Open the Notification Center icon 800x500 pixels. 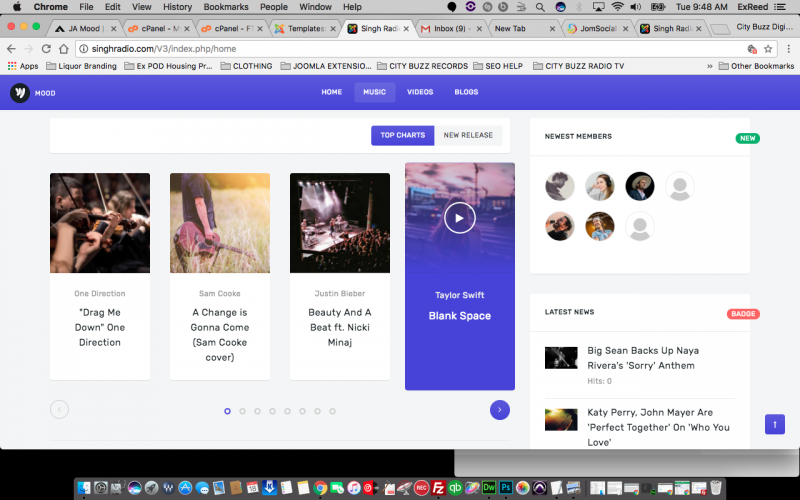click(780, 7)
